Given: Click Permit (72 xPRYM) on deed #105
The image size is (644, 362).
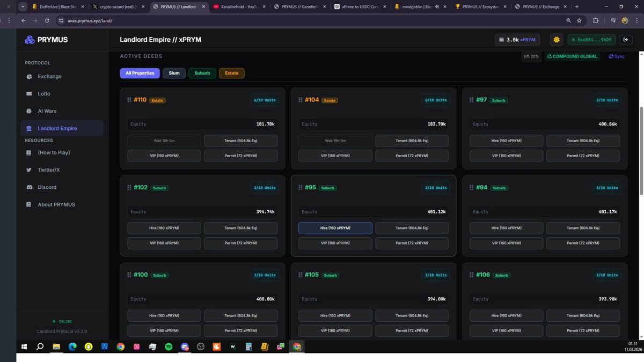Looking at the screenshot, I should [x=412, y=330].
